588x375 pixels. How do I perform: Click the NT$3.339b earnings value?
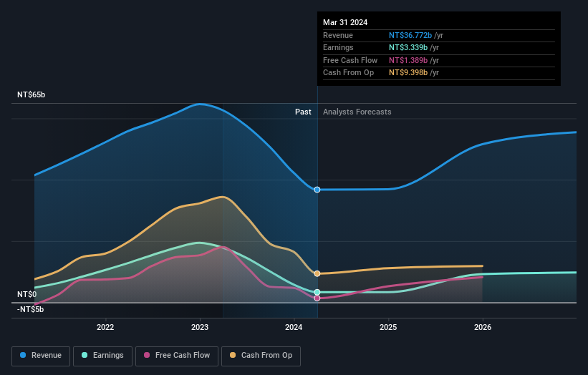point(408,47)
